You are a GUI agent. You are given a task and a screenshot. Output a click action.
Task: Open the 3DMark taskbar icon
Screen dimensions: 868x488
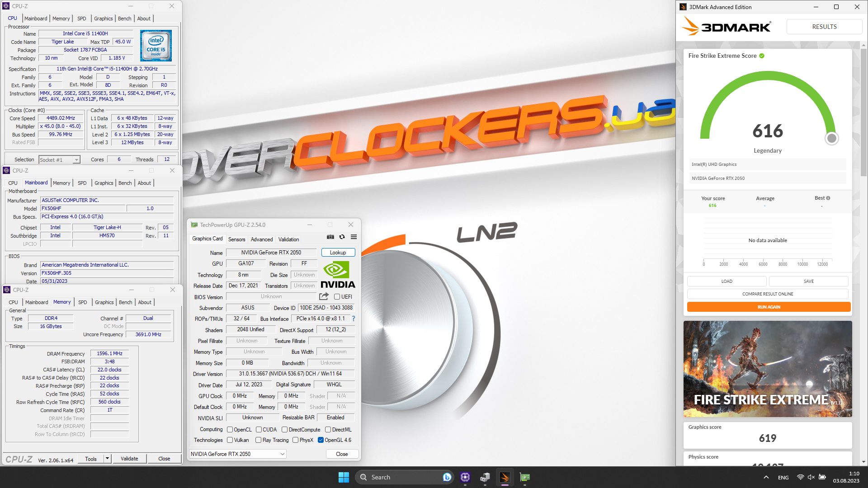coord(505,477)
